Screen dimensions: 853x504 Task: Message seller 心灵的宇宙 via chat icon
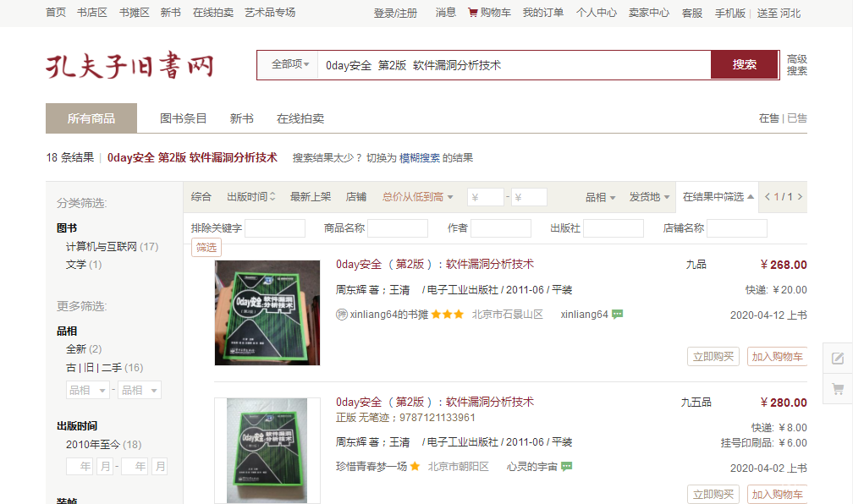point(566,467)
